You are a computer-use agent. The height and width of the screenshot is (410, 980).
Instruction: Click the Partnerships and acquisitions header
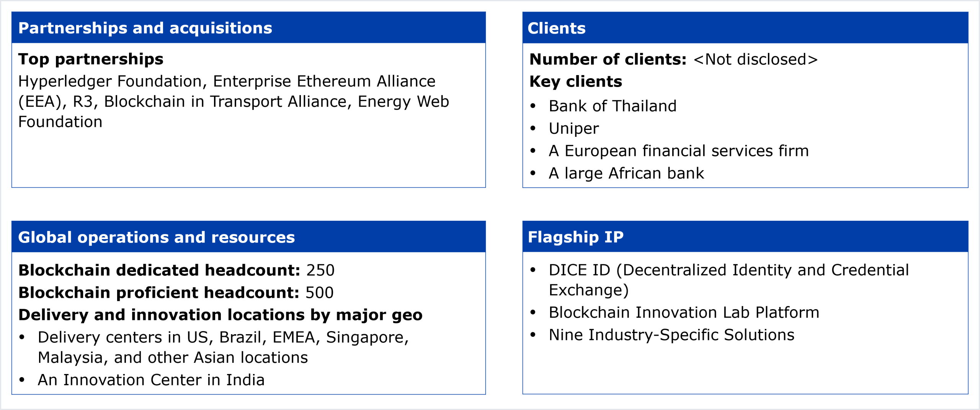[x=145, y=28]
